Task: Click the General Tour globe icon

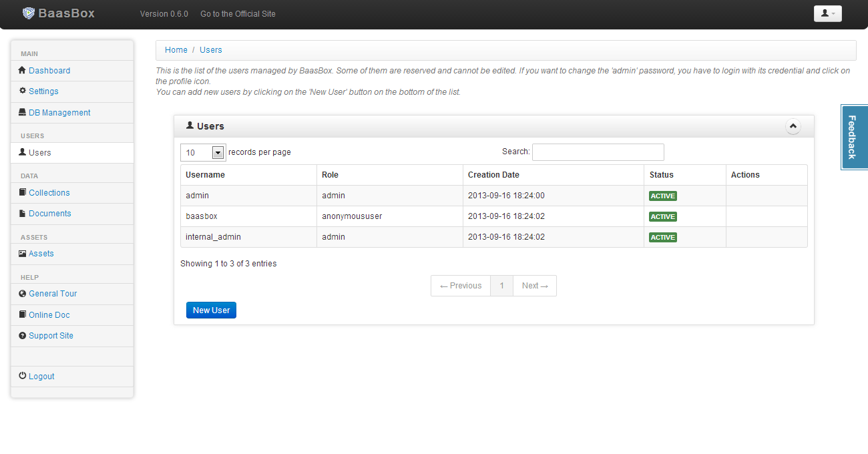Action: (x=22, y=293)
